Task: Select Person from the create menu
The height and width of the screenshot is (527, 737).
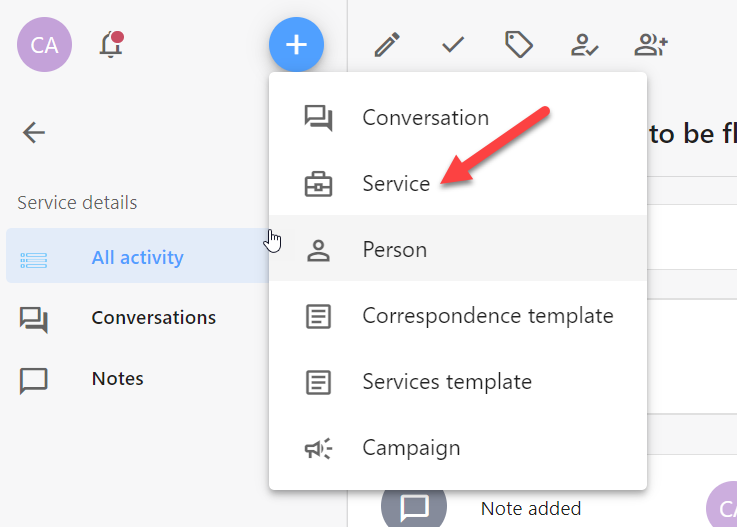Action: [458, 249]
